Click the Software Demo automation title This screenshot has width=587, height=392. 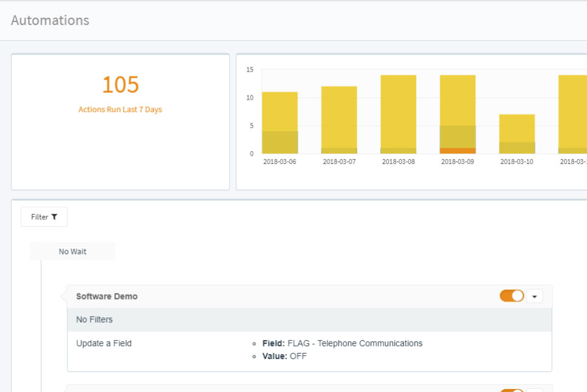pyautogui.click(x=106, y=295)
